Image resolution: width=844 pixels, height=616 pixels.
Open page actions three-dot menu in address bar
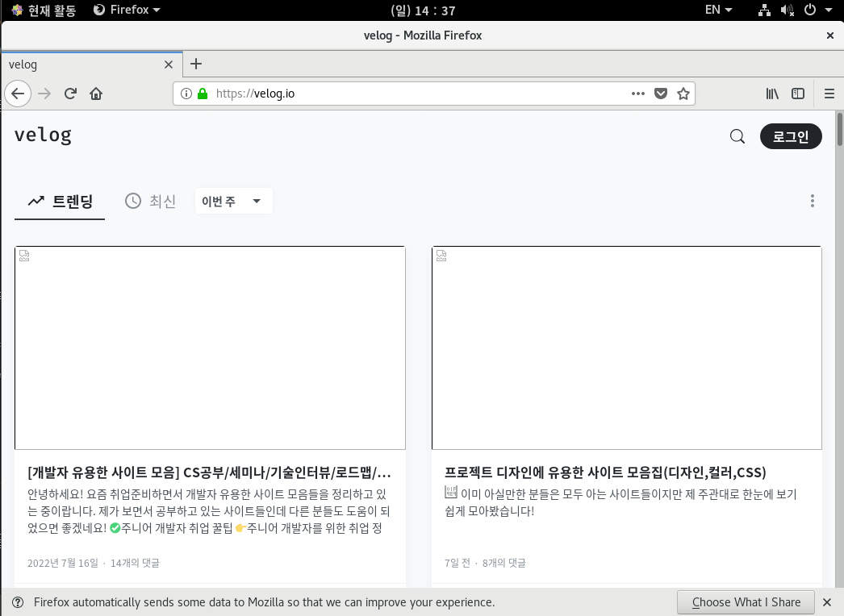coord(638,94)
